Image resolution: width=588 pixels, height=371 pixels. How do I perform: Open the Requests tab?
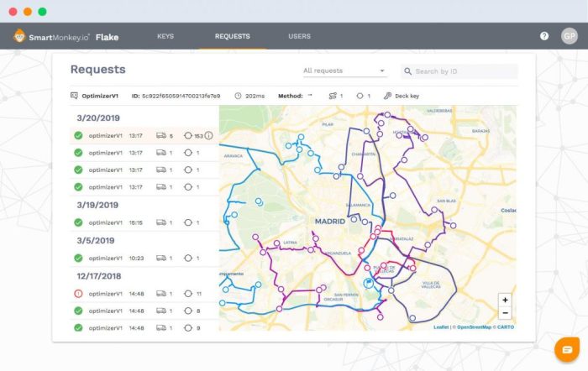pyautogui.click(x=232, y=36)
